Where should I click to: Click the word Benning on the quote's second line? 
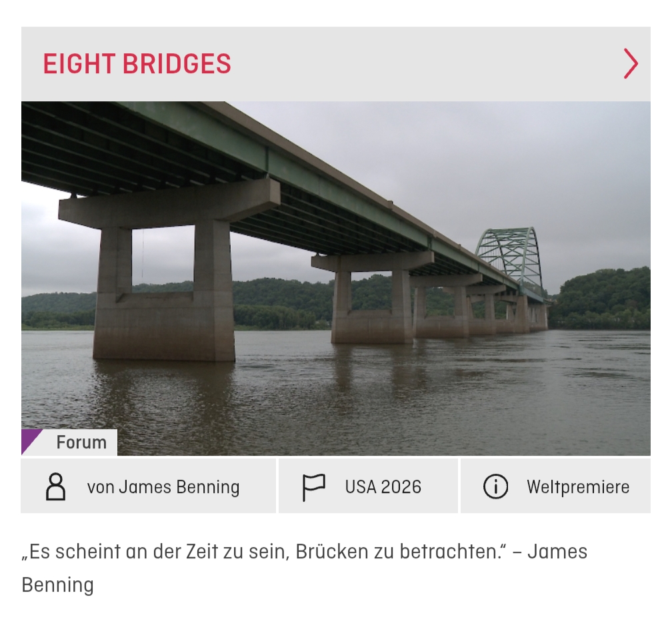click(x=57, y=586)
